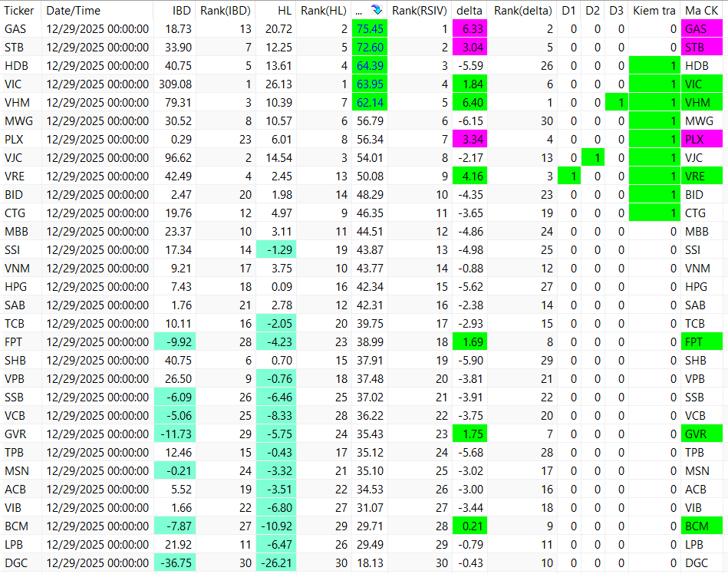
Task: Click the Ma CK column header
Action: click(702, 10)
